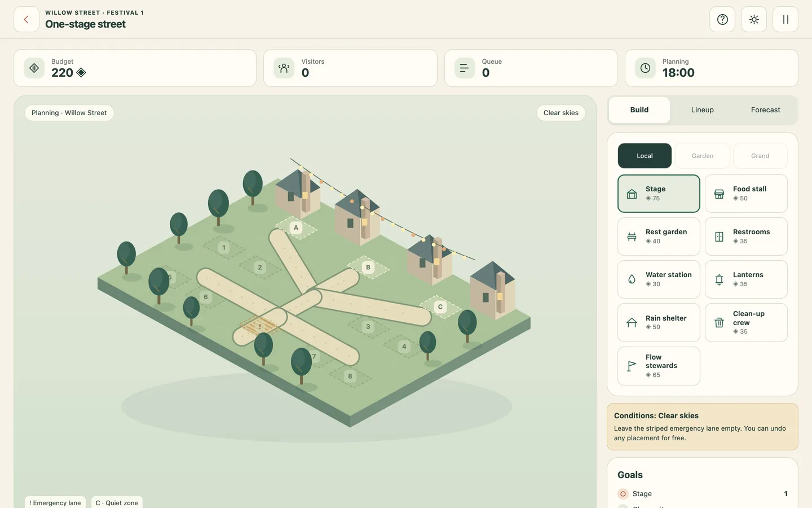Screen dimensions: 812x508
Task: Select the Stage build card
Action: pos(659,194)
